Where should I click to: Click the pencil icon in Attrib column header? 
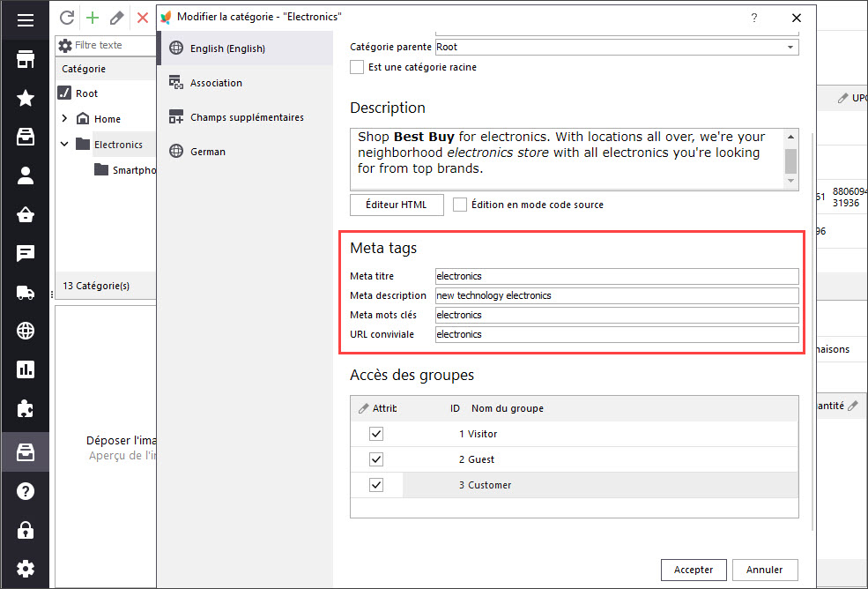[x=363, y=408]
